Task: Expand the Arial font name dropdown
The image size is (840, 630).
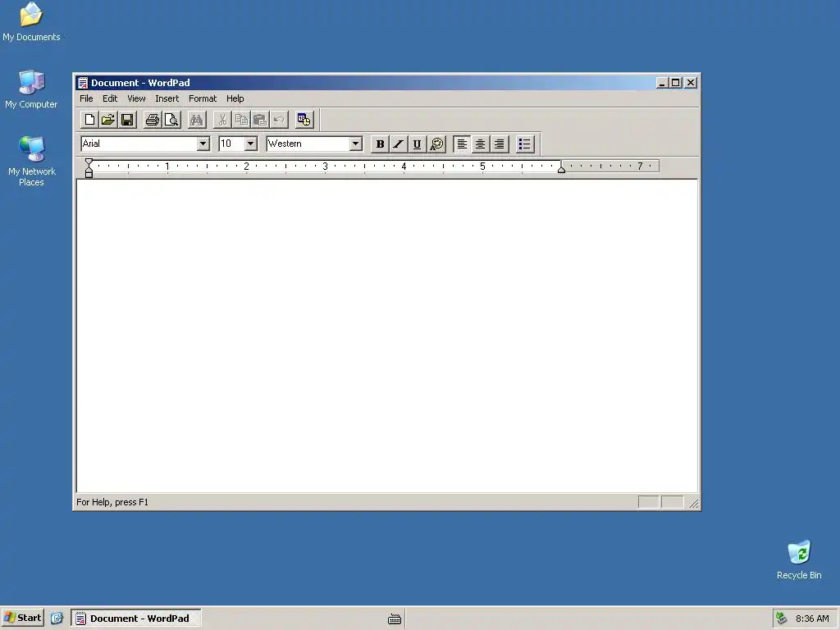Action: [x=203, y=144]
